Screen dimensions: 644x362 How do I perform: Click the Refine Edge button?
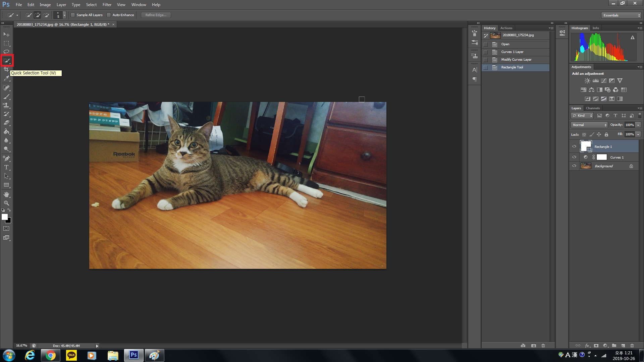pos(156,15)
